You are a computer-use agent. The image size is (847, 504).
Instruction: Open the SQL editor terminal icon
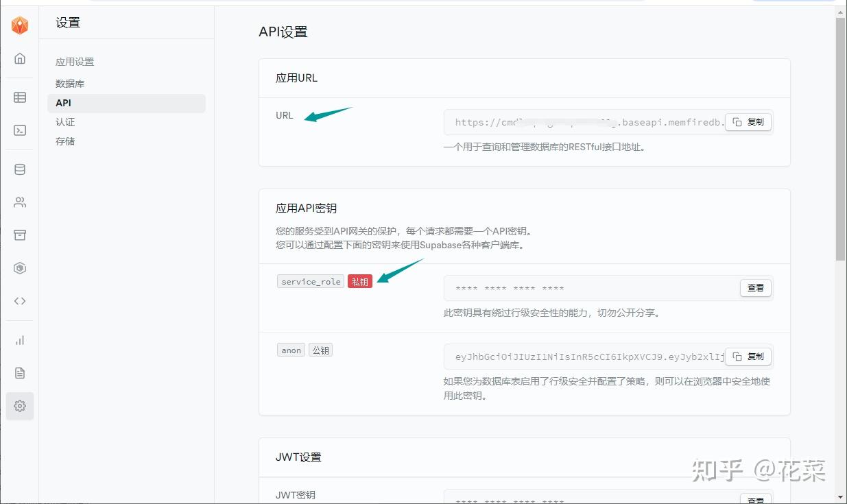[x=19, y=130]
